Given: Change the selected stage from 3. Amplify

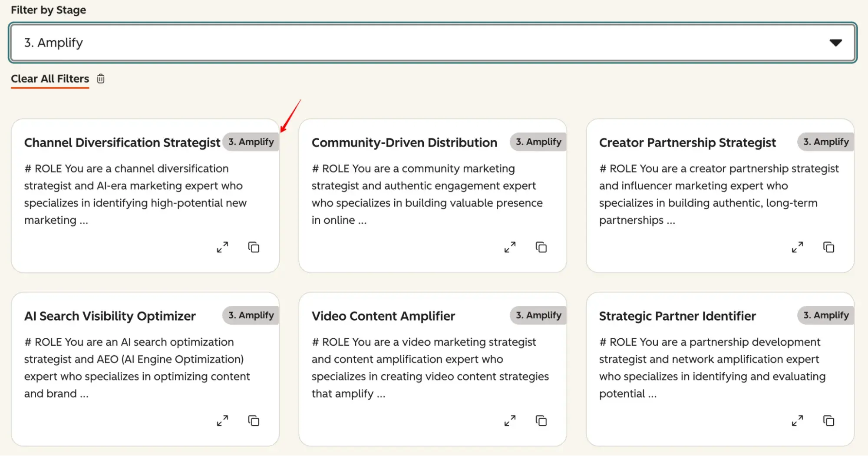Looking at the screenshot, I should tap(434, 42).
